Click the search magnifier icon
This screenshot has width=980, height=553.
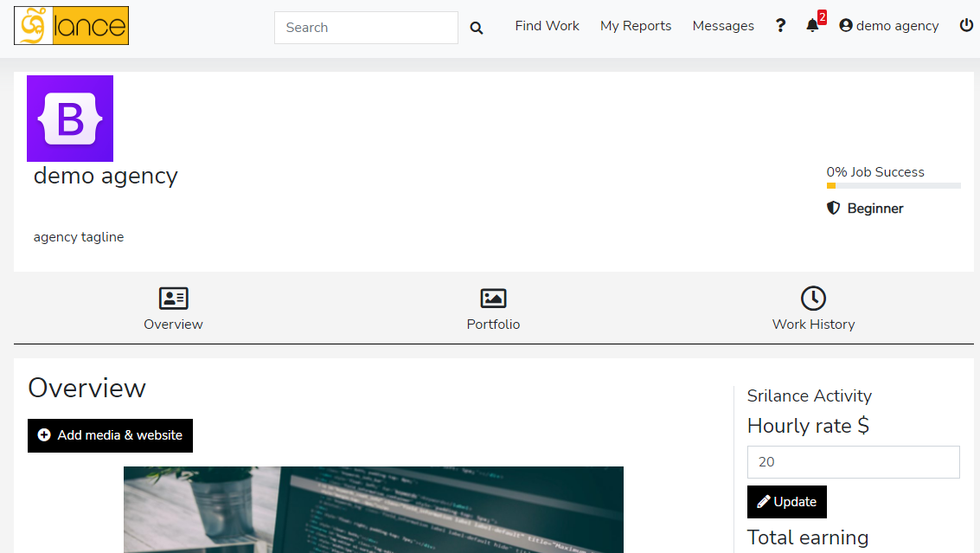[x=477, y=28]
